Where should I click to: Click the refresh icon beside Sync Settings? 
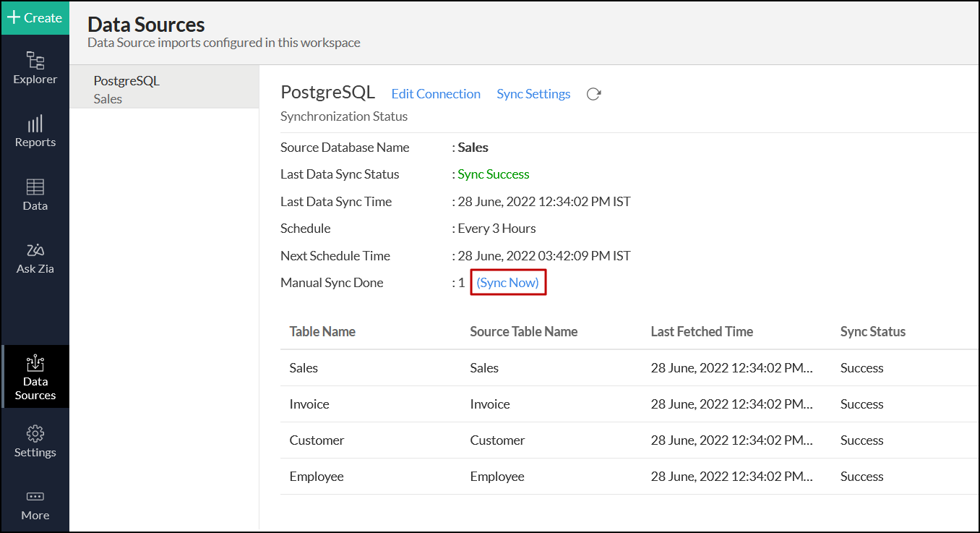click(593, 94)
